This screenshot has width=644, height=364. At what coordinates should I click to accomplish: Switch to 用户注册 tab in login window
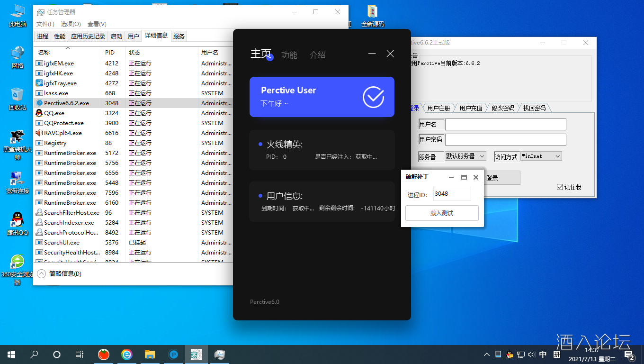(438, 108)
